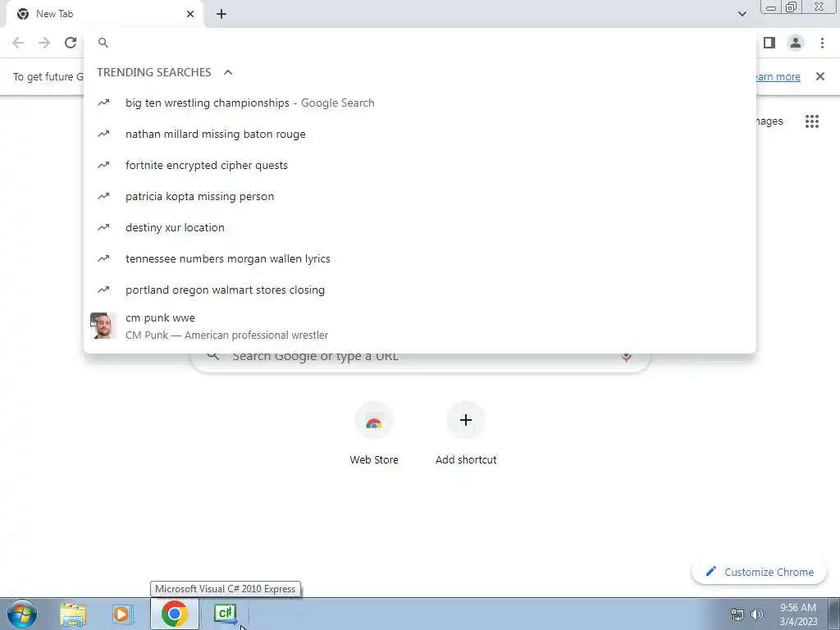Choose patricia kopta missing person suggestion

[420, 196]
